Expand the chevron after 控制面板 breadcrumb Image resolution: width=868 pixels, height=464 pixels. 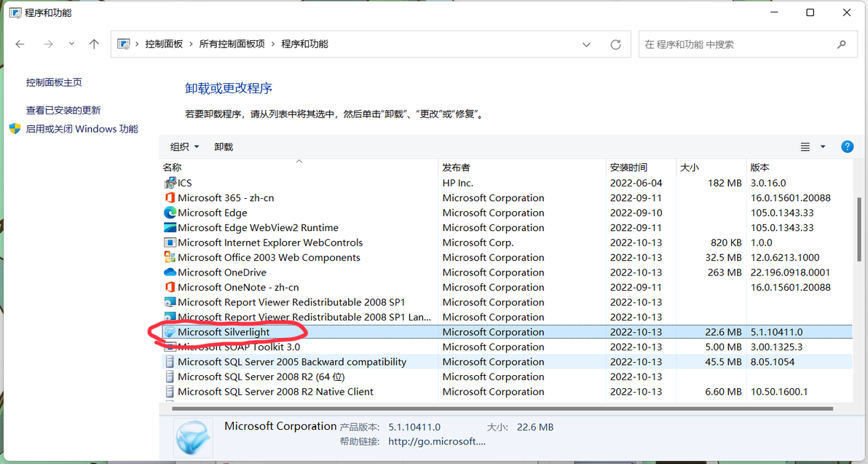tap(191, 44)
